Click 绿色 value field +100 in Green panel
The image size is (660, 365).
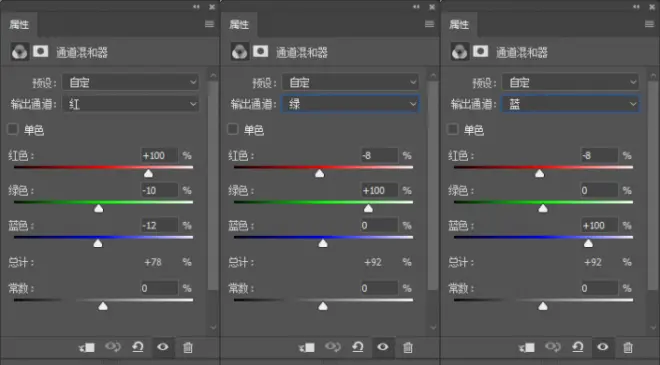click(379, 190)
